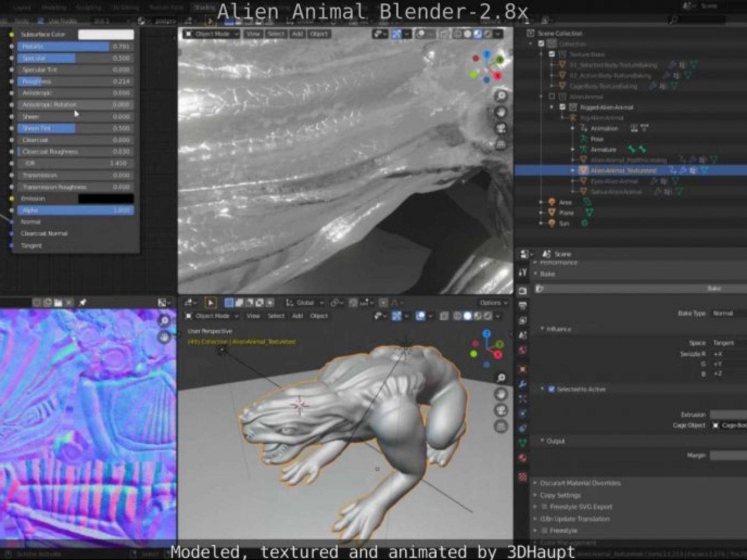Adjust Metallic slider value

(x=76, y=46)
